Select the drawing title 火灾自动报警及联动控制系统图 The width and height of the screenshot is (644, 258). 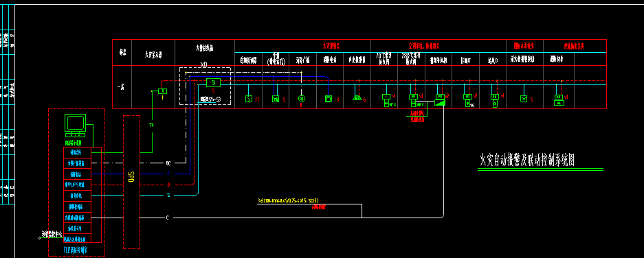(x=527, y=160)
